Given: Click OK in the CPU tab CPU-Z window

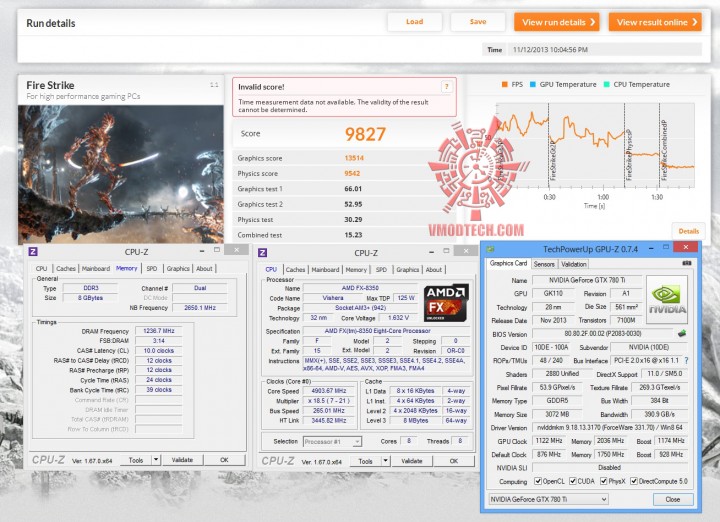Looking at the screenshot, I should [x=454, y=461].
